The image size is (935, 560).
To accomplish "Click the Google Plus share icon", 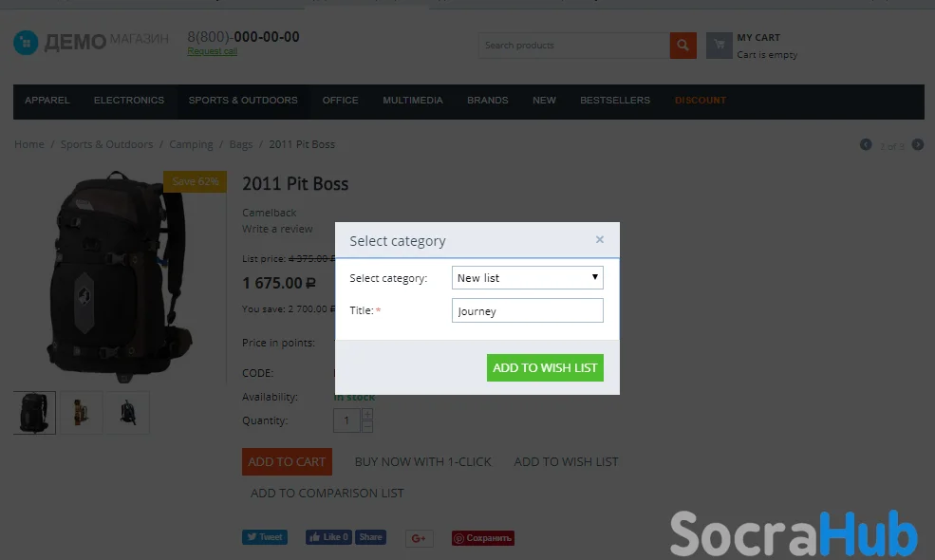I will (420, 538).
